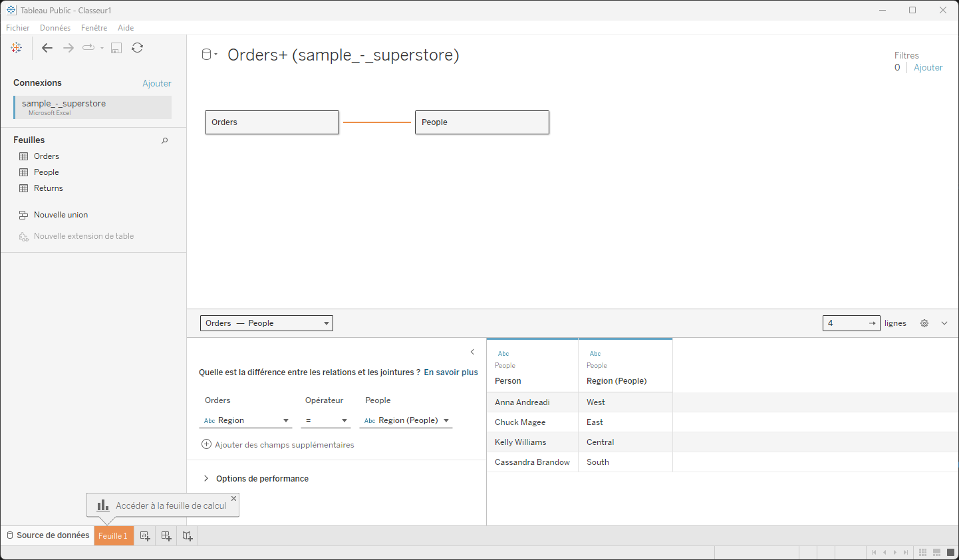
Task: Switch to Source de données tab
Action: coord(47,535)
